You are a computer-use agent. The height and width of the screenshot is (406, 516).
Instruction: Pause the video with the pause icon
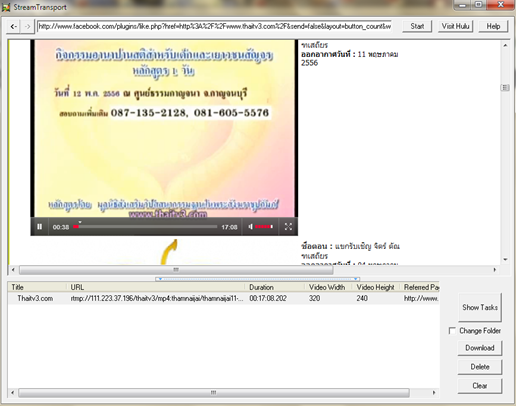pyautogui.click(x=39, y=227)
